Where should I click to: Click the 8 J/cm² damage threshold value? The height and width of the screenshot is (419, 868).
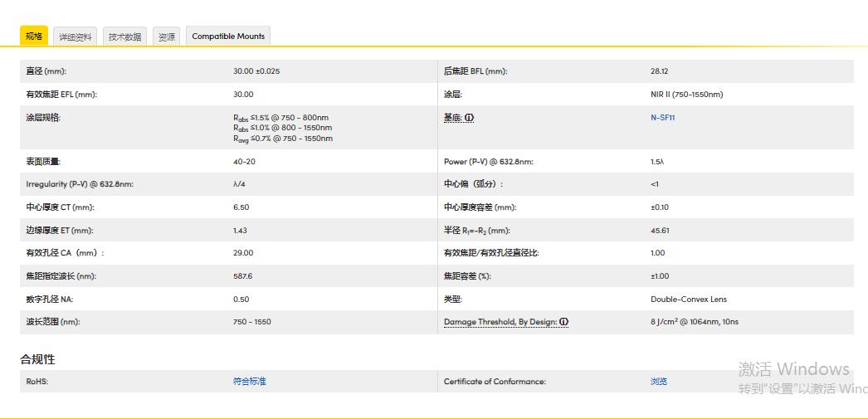click(x=694, y=322)
